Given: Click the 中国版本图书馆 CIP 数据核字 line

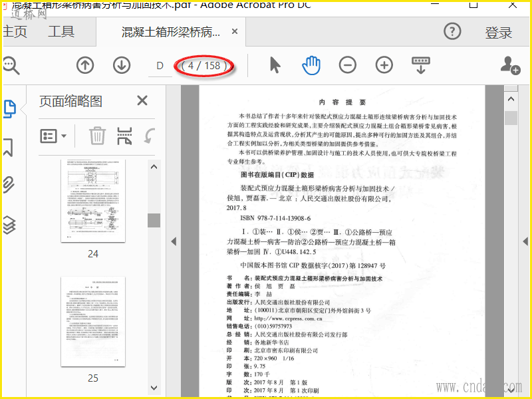Looking at the screenshot, I should pos(313,265).
